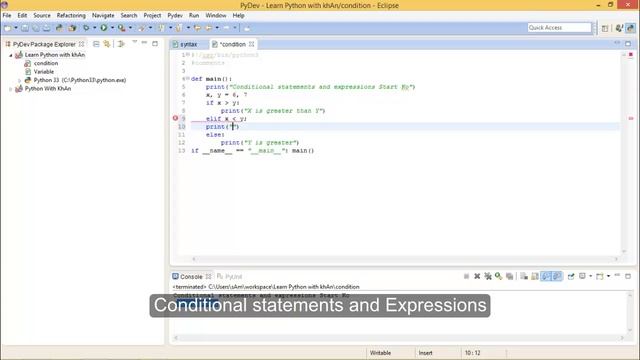Click the Terminate console icon
The image size is (640, 360).
point(466,276)
